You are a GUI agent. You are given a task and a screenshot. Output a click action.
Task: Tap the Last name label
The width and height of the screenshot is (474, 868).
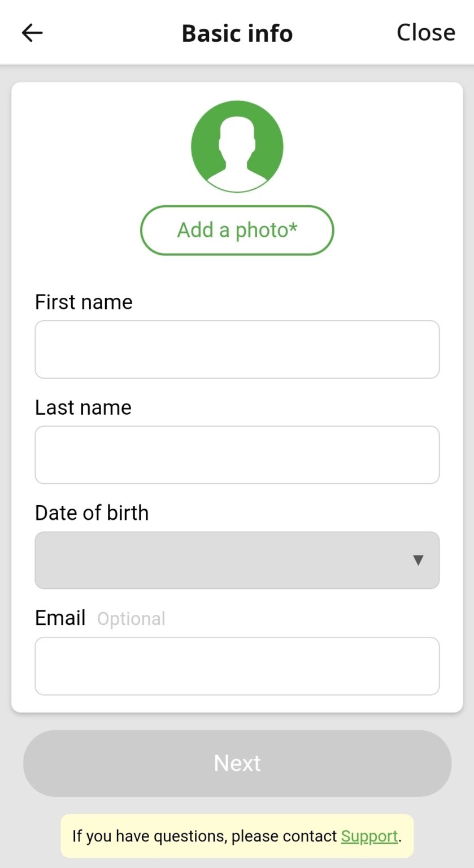[x=83, y=407]
